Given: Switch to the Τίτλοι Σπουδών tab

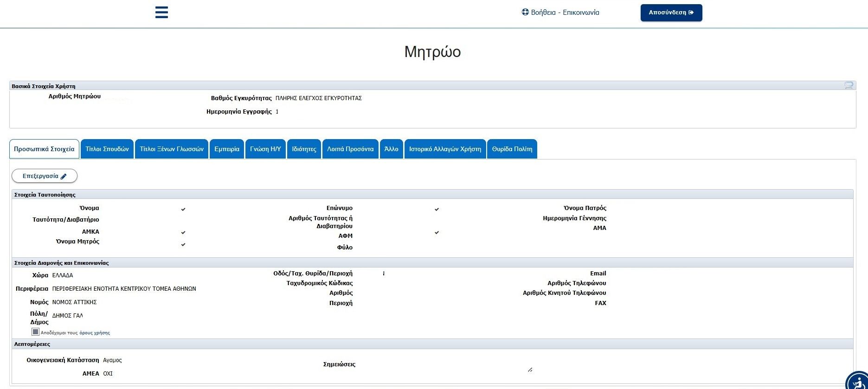Looking at the screenshot, I should pos(107,149).
